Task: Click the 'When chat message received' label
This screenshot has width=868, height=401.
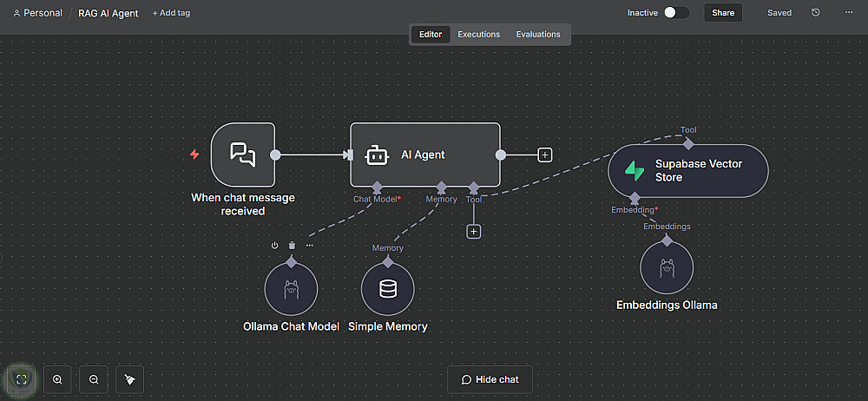Action: click(x=243, y=204)
